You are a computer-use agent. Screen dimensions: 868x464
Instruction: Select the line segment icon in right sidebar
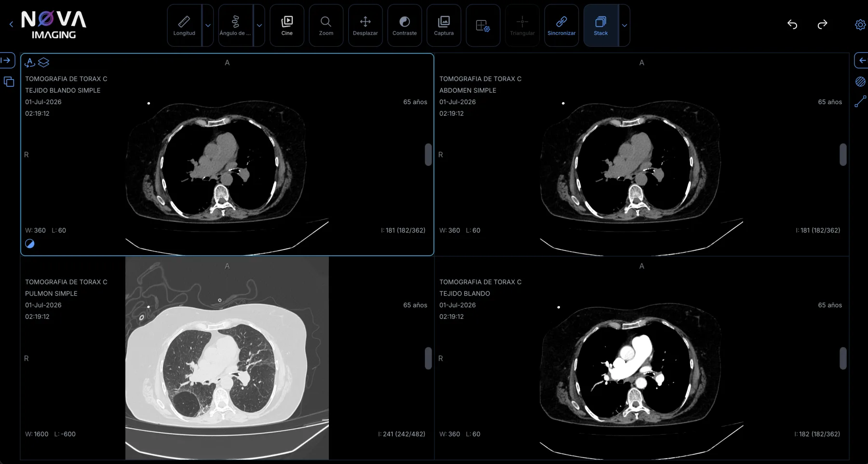[860, 101]
